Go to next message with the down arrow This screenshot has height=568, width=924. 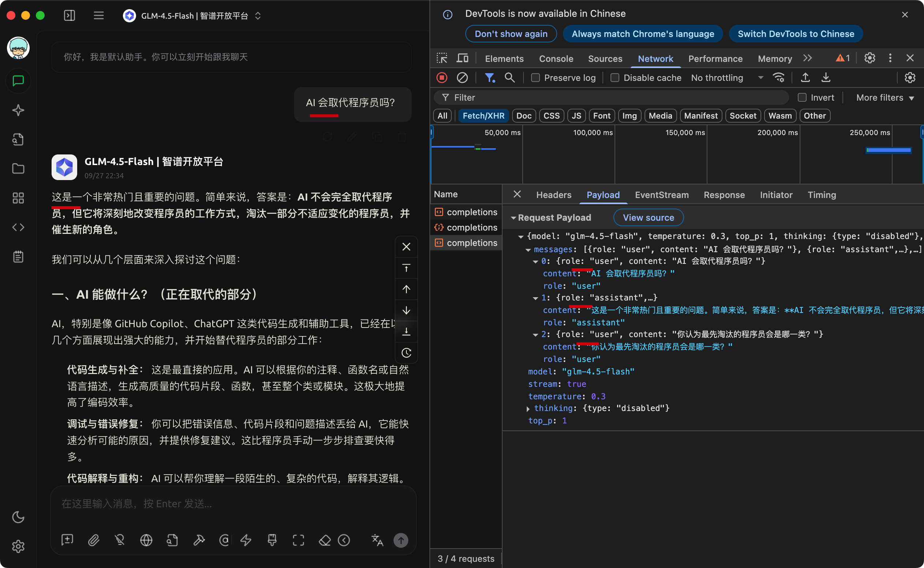406,310
